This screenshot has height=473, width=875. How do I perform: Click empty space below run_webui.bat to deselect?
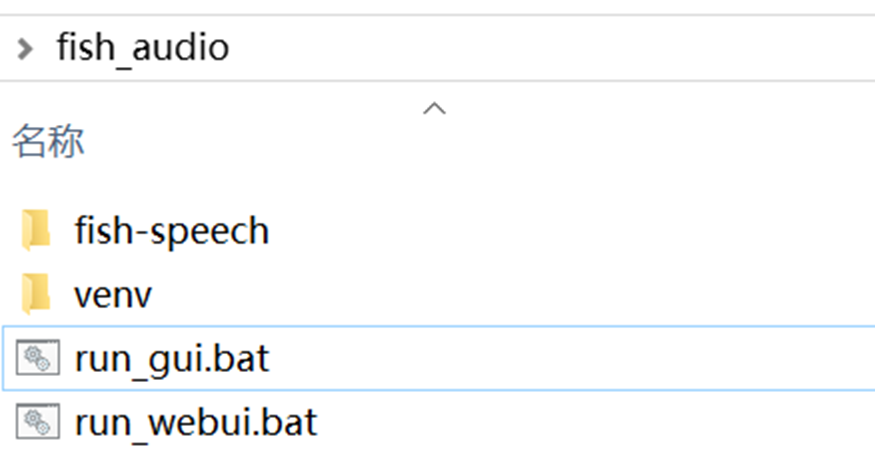438,460
